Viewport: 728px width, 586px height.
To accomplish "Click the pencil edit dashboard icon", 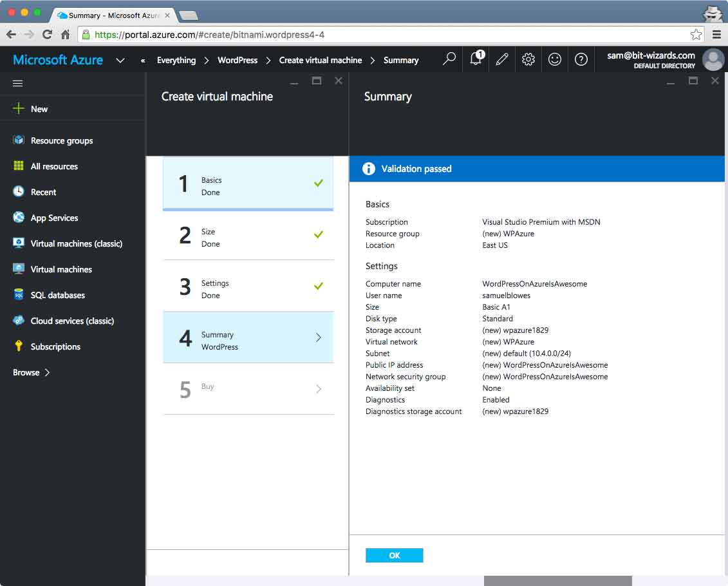I will click(502, 59).
